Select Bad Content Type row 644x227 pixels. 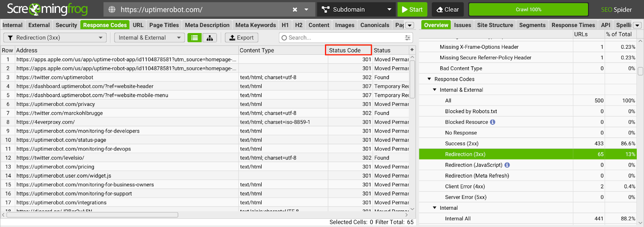pos(528,68)
